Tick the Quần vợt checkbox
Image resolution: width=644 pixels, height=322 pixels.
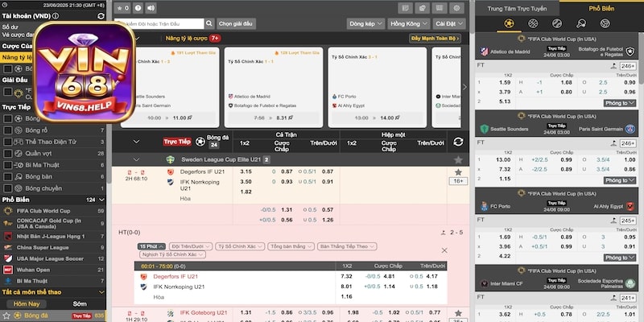click(x=7, y=153)
